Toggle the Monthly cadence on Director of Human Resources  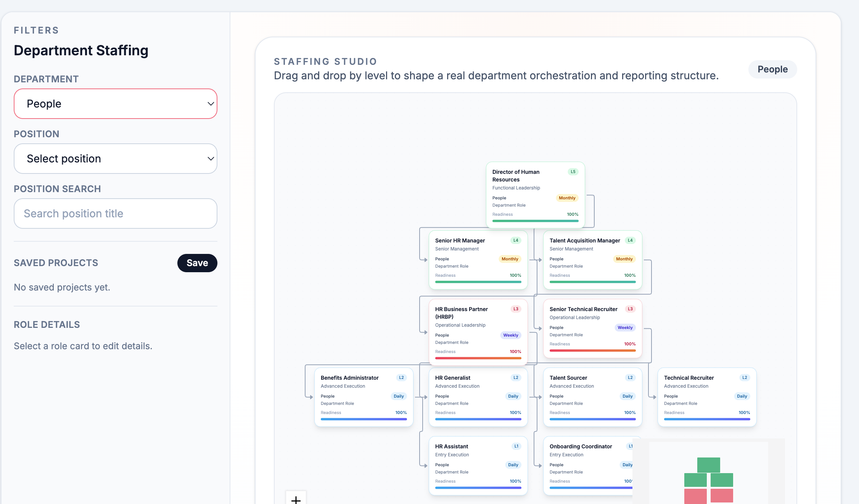coord(567,198)
